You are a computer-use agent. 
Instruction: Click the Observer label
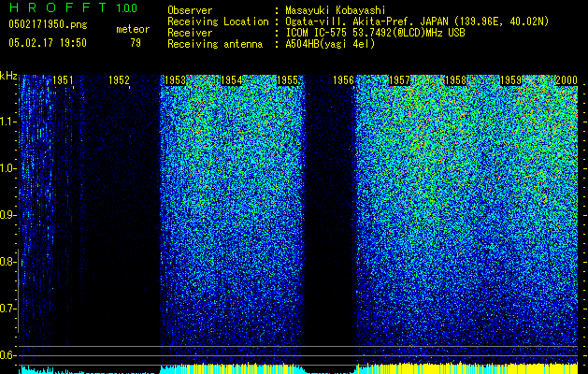[190, 11]
